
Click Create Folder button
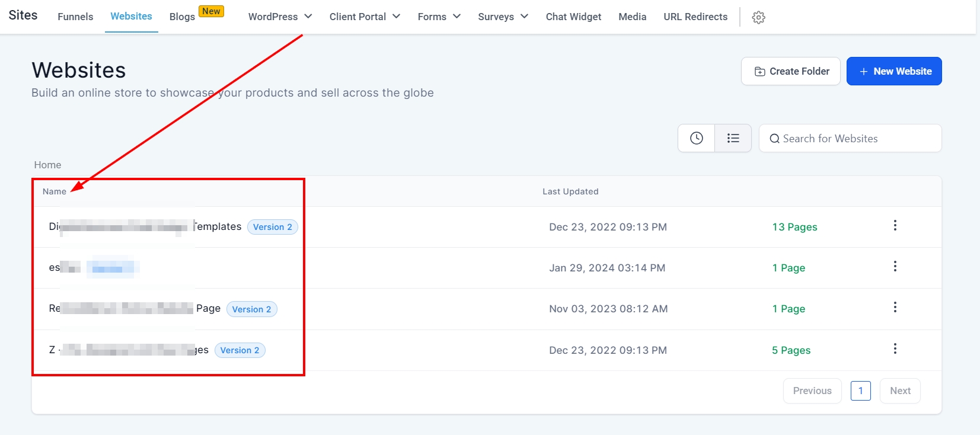click(790, 71)
